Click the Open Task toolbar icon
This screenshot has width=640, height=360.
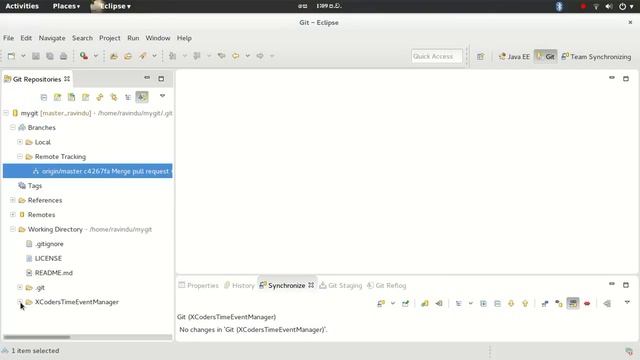128,56
